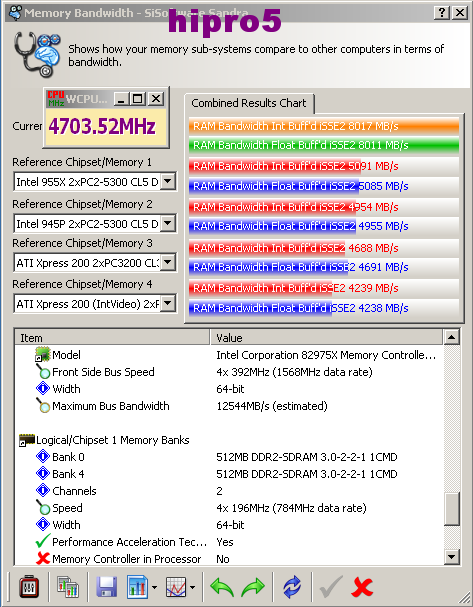Screen dimensions: 473x607
Task: Click the memory module icon beside Logical/Chipset 1
Action: tap(27, 441)
